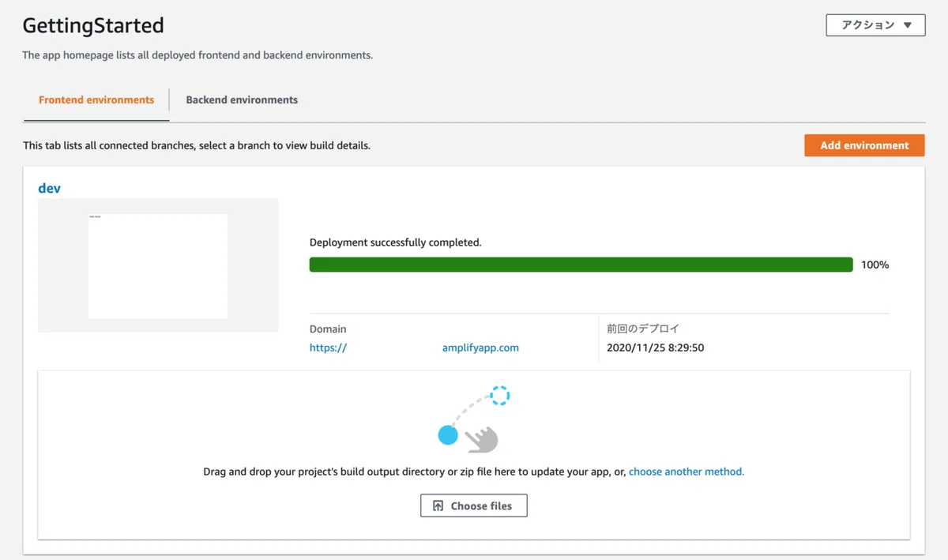Open the dev branch link
This screenshot has width=948, height=560.
tap(49, 188)
